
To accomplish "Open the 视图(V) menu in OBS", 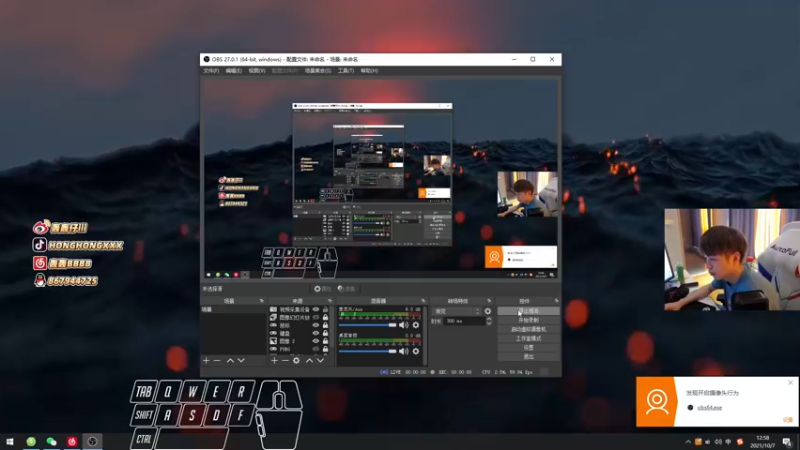I will tap(257, 70).
